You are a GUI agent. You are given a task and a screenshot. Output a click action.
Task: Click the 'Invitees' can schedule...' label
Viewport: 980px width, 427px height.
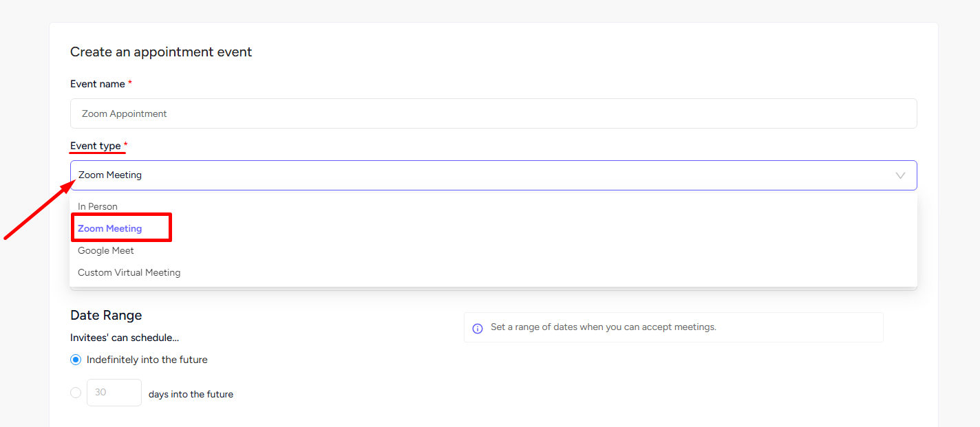pyautogui.click(x=125, y=338)
